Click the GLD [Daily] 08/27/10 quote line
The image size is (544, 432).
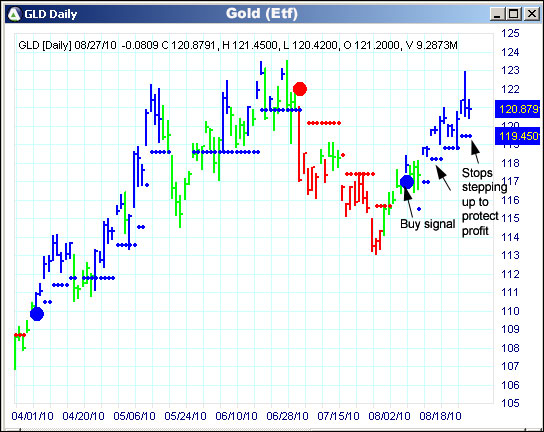click(x=238, y=45)
